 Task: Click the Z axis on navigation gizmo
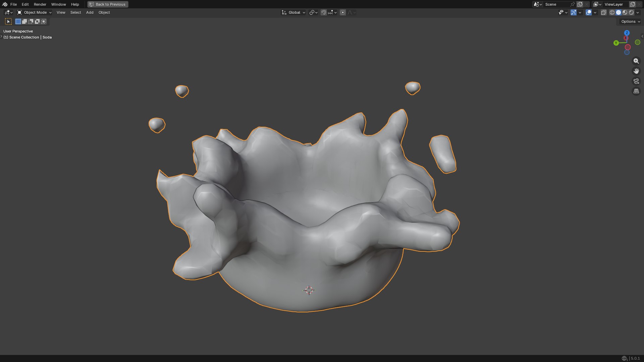[x=627, y=33]
